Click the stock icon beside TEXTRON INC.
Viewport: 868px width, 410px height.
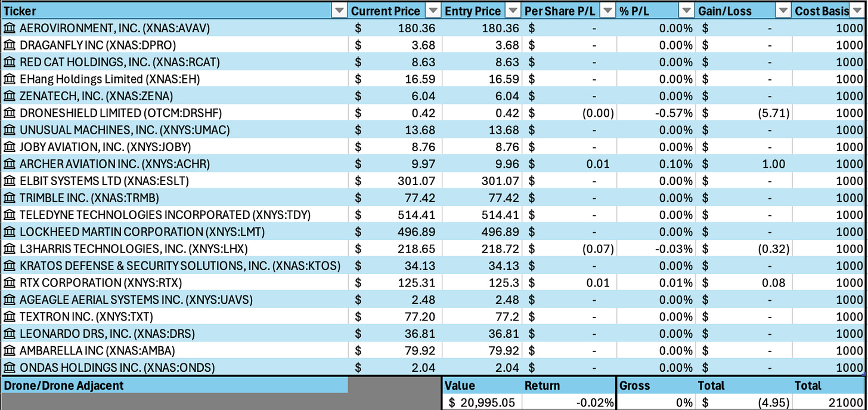pyautogui.click(x=9, y=317)
